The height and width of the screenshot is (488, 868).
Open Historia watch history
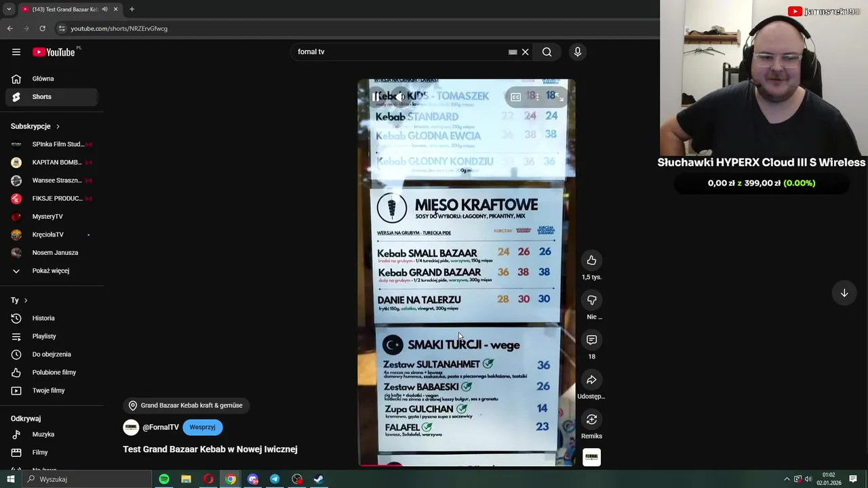click(x=52, y=319)
